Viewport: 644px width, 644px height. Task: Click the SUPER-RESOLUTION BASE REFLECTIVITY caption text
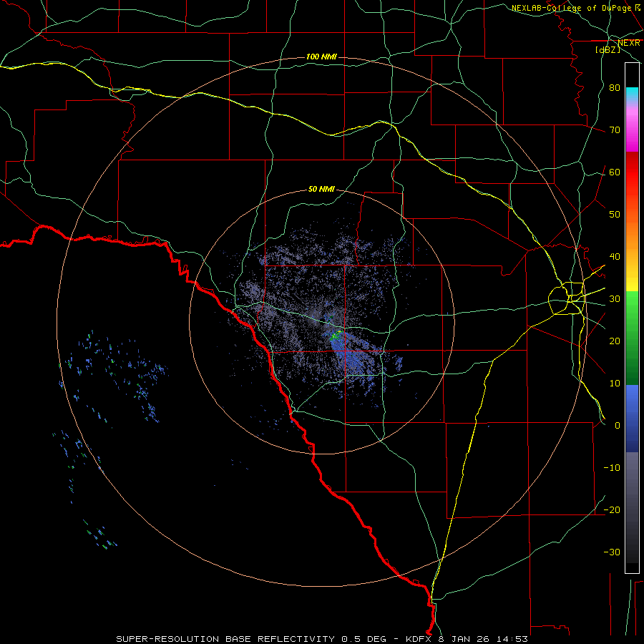click(225, 639)
